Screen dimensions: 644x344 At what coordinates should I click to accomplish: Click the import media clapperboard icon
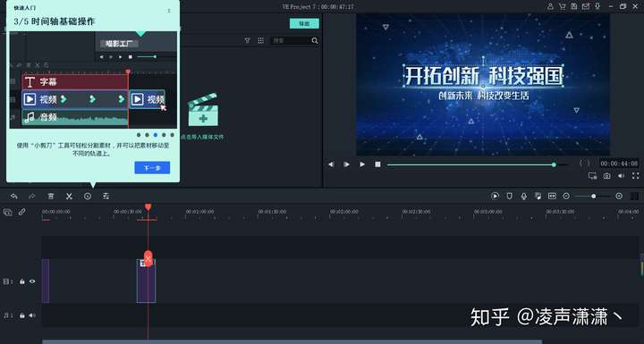click(x=203, y=110)
